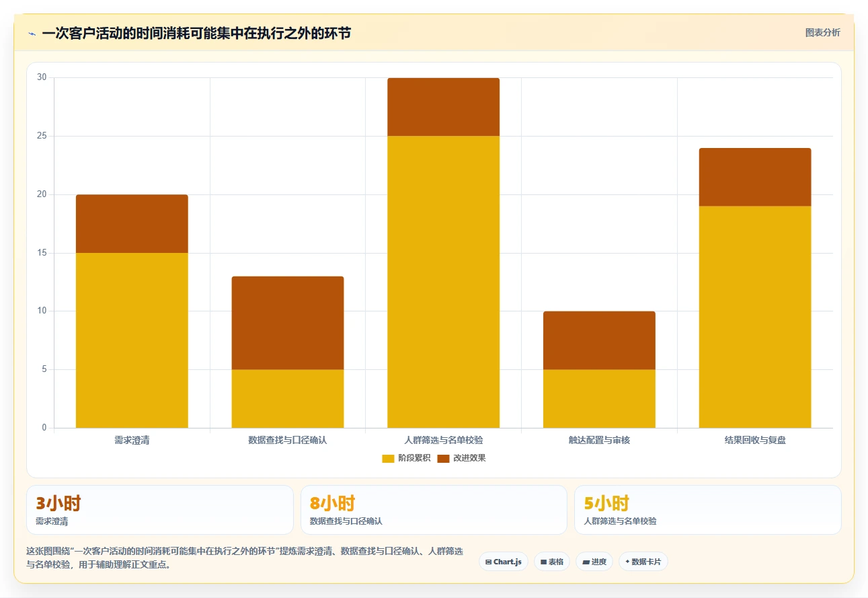868x598 pixels.
Task: Click the 图表分析 label in the header
Action: click(822, 32)
